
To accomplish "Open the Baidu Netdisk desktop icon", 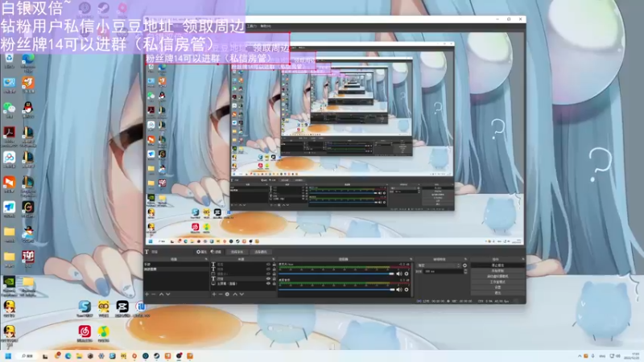I will (x=9, y=158).
